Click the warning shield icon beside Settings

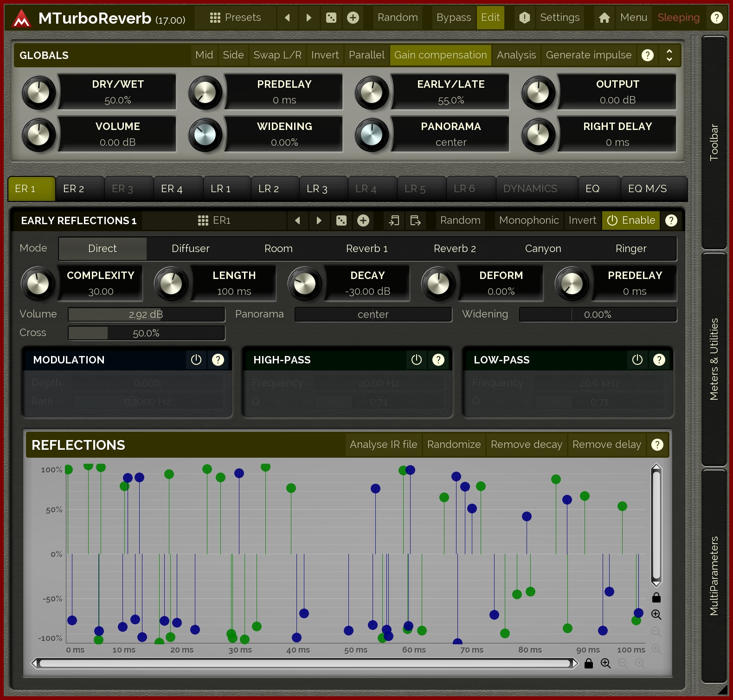tap(524, 18)
